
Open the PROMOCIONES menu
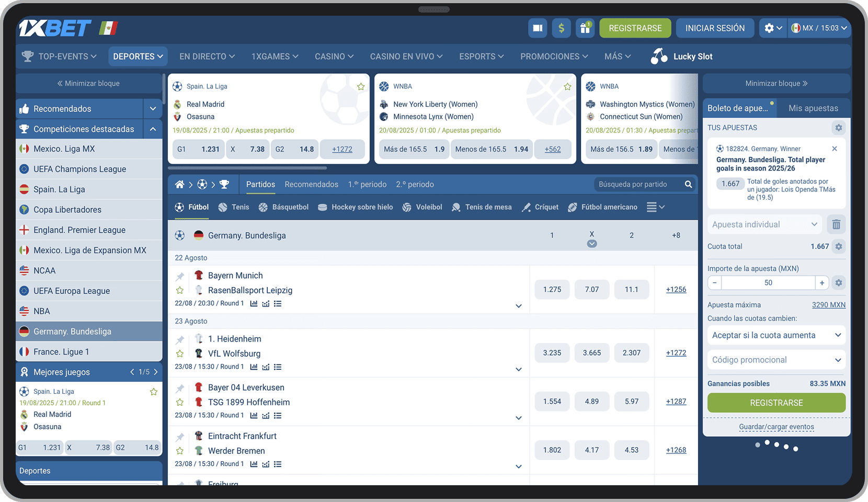click(x=554, y=56)
